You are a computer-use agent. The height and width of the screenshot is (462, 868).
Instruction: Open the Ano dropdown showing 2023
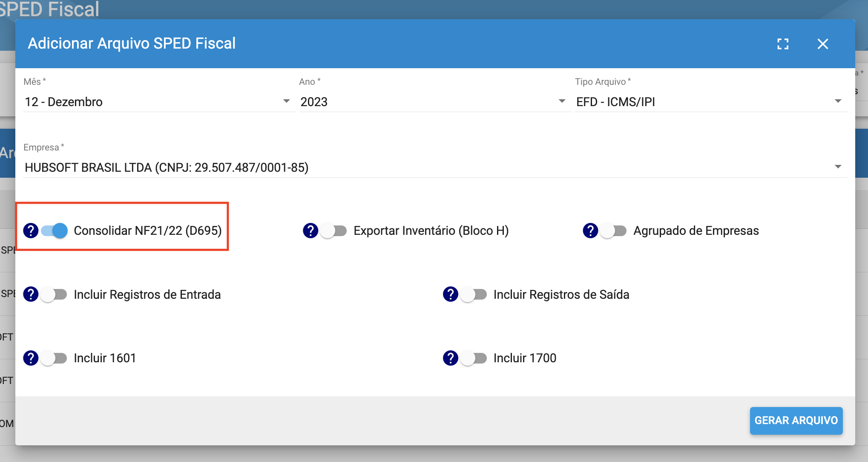pos(434,102)
